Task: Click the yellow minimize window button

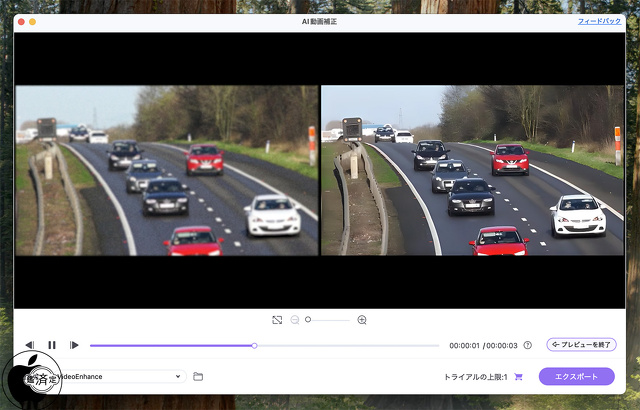Action: coord(32,21)
